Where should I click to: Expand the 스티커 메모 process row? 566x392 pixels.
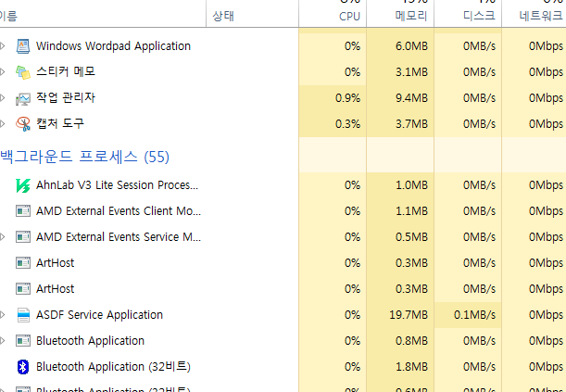(x=3, y=72)
